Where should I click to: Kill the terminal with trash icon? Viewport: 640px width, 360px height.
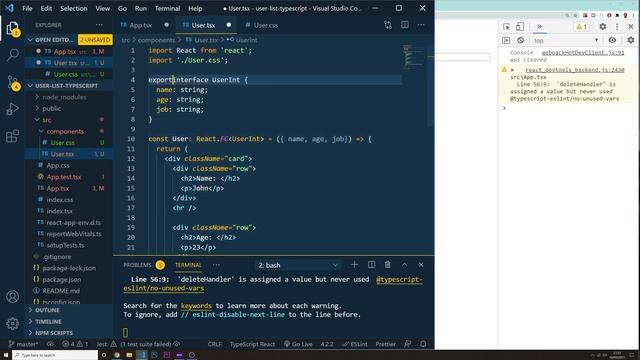[x=388, y=264]
